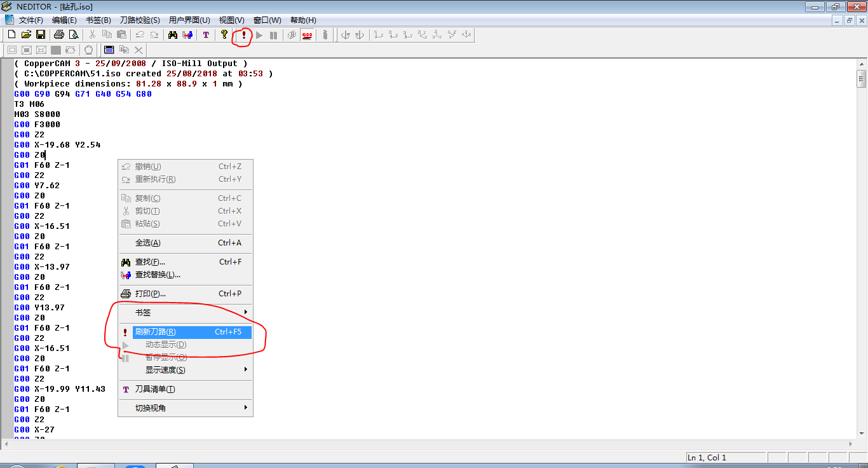
Task: Open the 用户界面(U) menu
Action: [189, 20]
